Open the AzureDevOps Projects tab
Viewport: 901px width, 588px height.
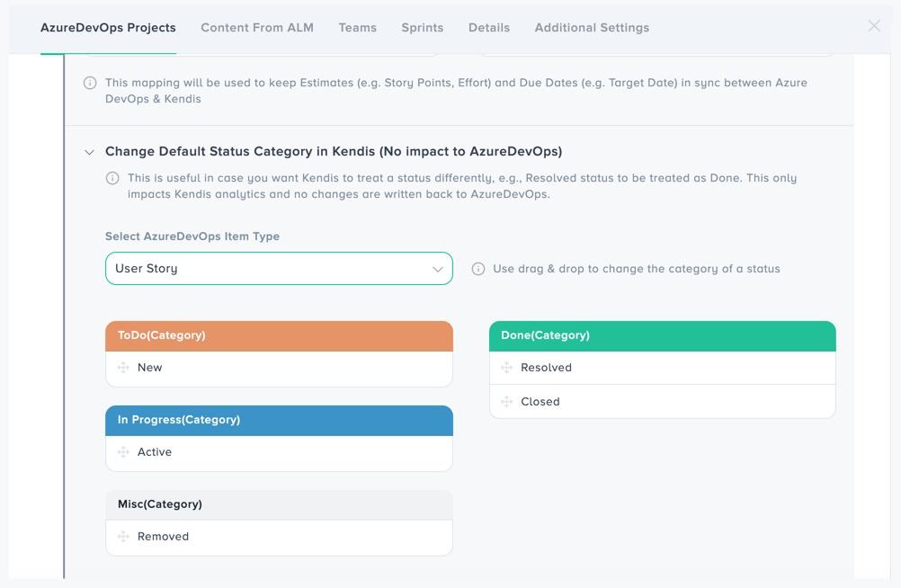[x=108, y=28]
